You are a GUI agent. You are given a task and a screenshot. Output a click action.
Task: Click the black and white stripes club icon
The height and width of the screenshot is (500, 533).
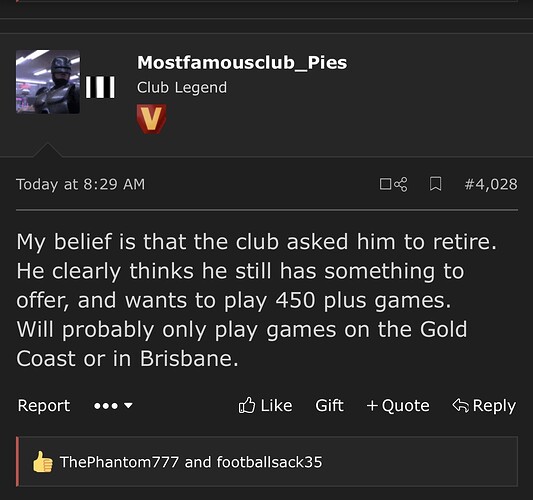[x=100, y=87]
